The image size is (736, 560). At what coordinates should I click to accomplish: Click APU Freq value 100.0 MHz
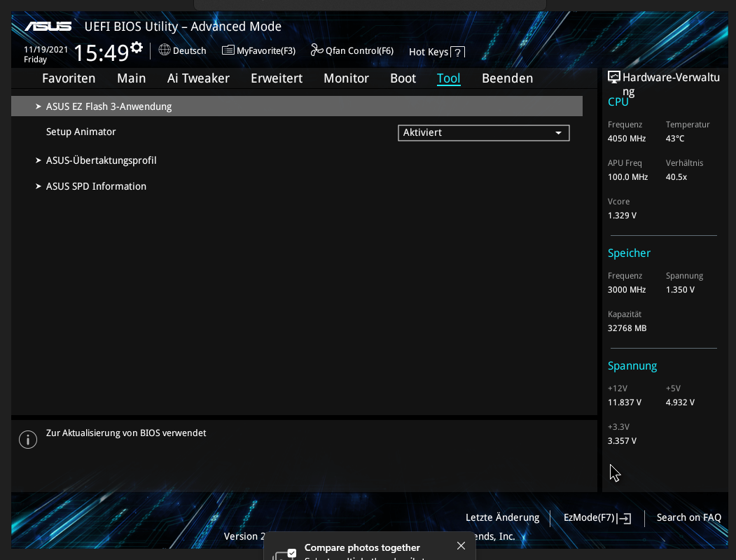coord(627,177)
